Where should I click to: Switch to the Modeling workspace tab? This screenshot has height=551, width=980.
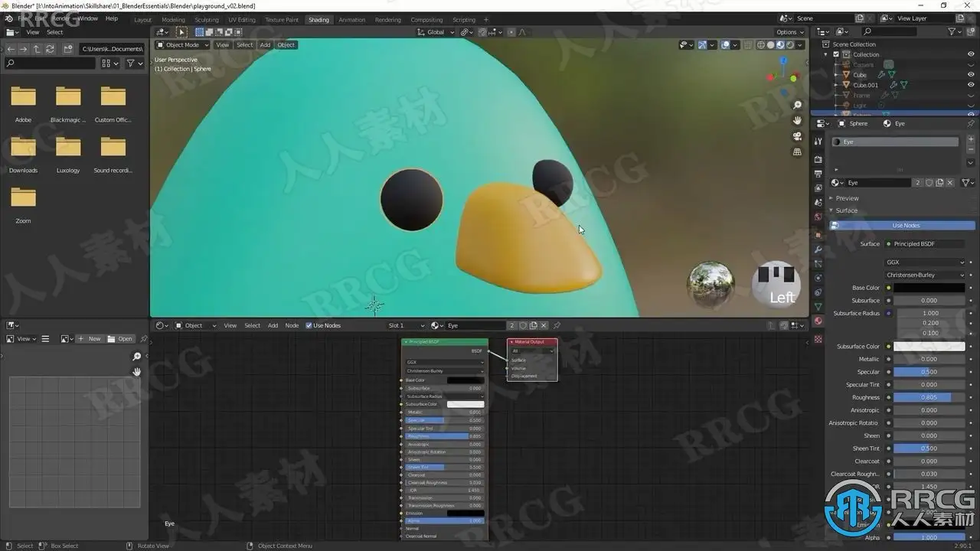coord(173,20)
